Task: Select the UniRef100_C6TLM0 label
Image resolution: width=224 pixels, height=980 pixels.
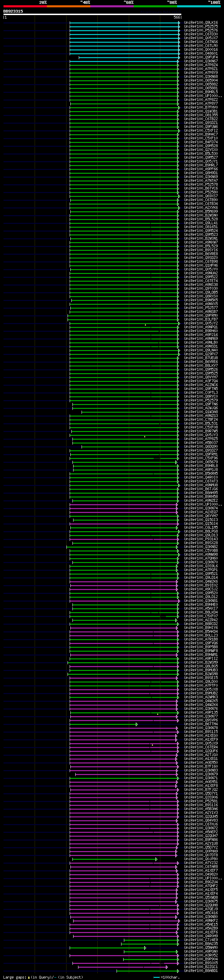Action: pyautogui.click(x=201, y=46)
